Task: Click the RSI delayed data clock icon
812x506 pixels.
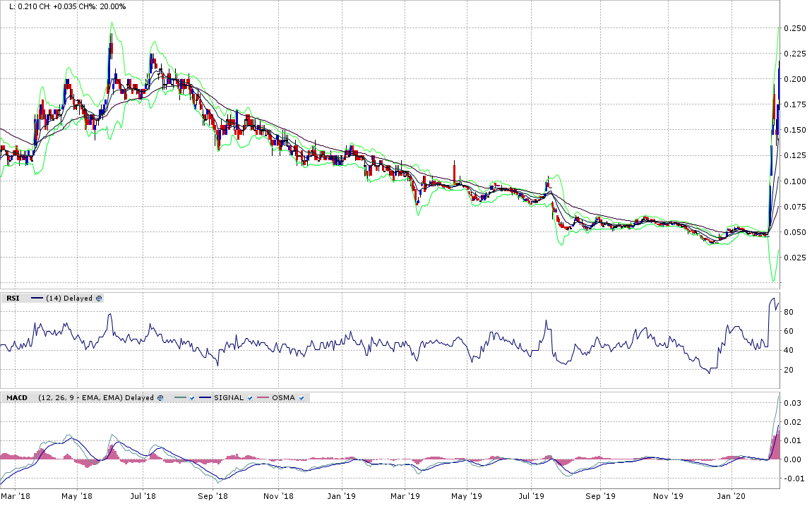Action: pyautogui.click(x=100, y=298)
